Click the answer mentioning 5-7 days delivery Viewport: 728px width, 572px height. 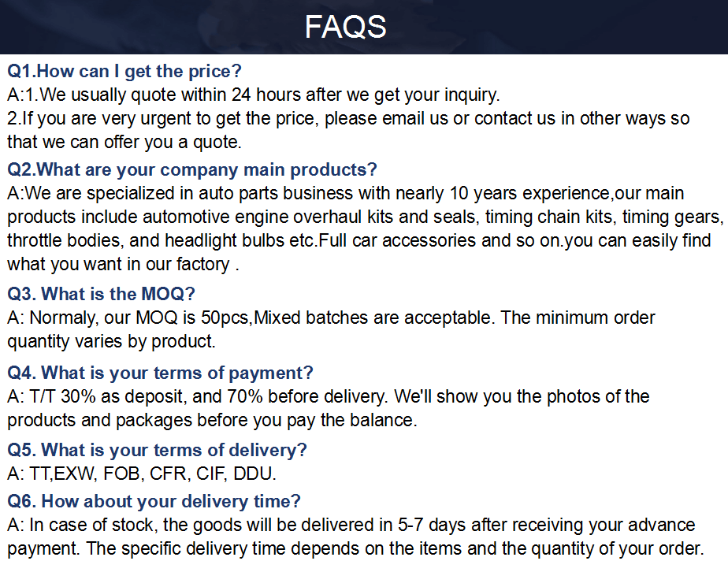351,526
